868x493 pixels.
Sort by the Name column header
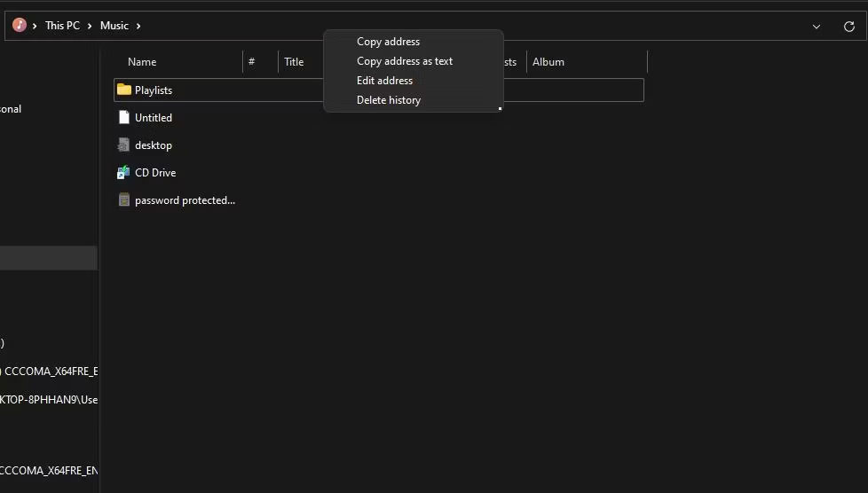pyautogui.click(x=142, y=62)
